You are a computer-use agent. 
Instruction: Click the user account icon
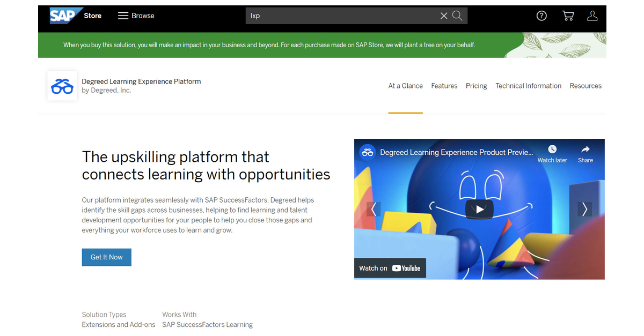tap(592, 16)
